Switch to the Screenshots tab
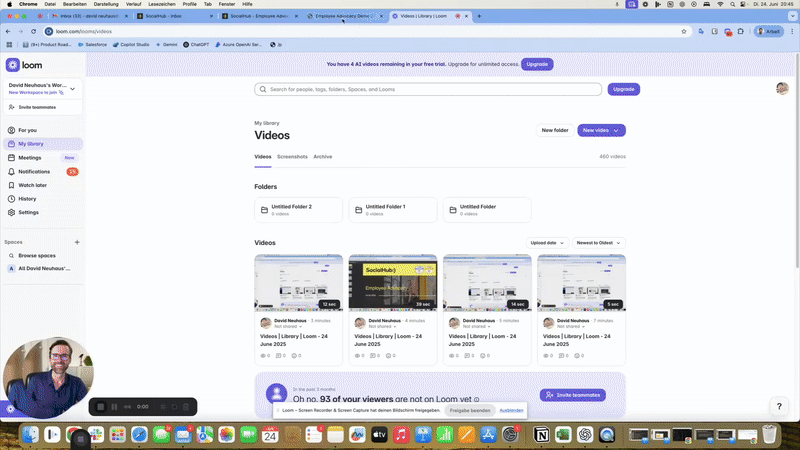The image size is (800, 450). (292, 157)
